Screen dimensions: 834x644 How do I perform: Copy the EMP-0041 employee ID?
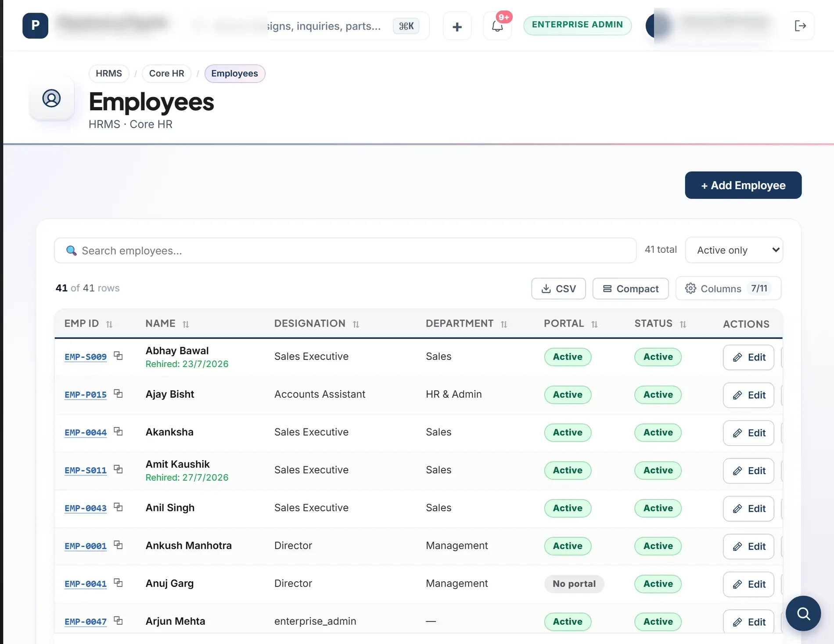118,583
